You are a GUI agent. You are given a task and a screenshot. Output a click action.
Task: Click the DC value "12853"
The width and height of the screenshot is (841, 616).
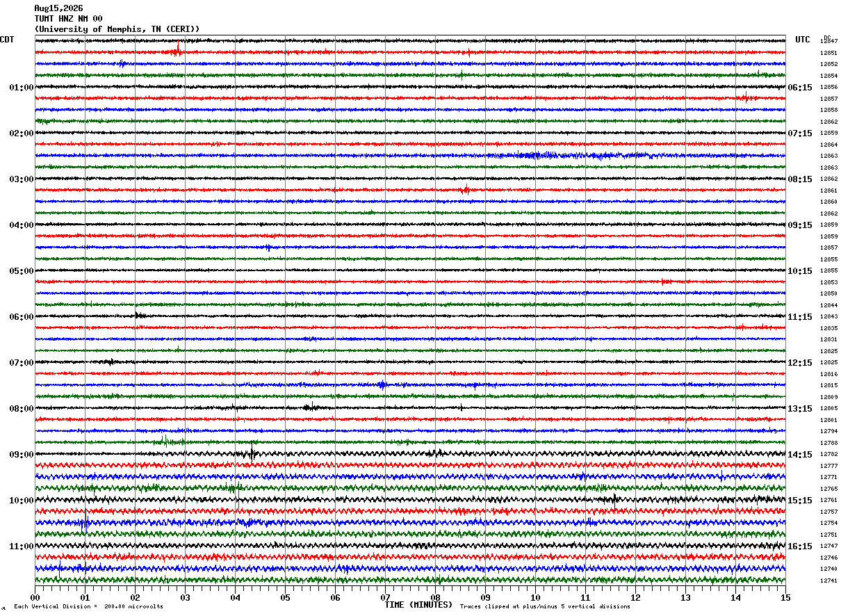(828, 282)
